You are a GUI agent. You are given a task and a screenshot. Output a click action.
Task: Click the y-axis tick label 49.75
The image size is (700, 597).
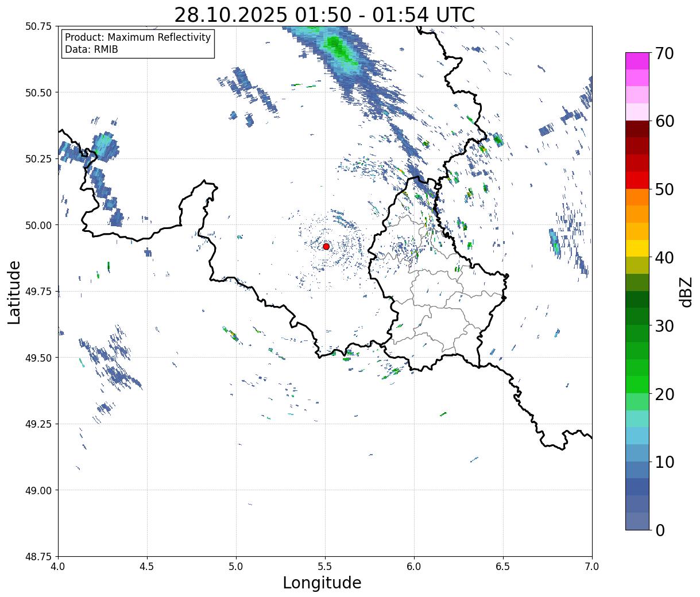[x=38, y=292]
